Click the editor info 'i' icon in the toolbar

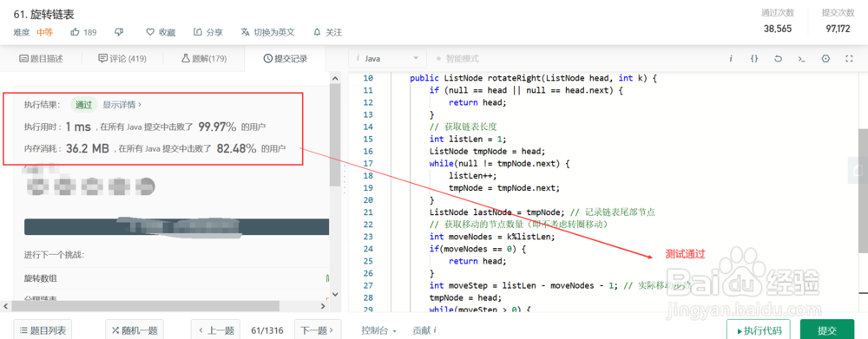[x=731, y=58]
